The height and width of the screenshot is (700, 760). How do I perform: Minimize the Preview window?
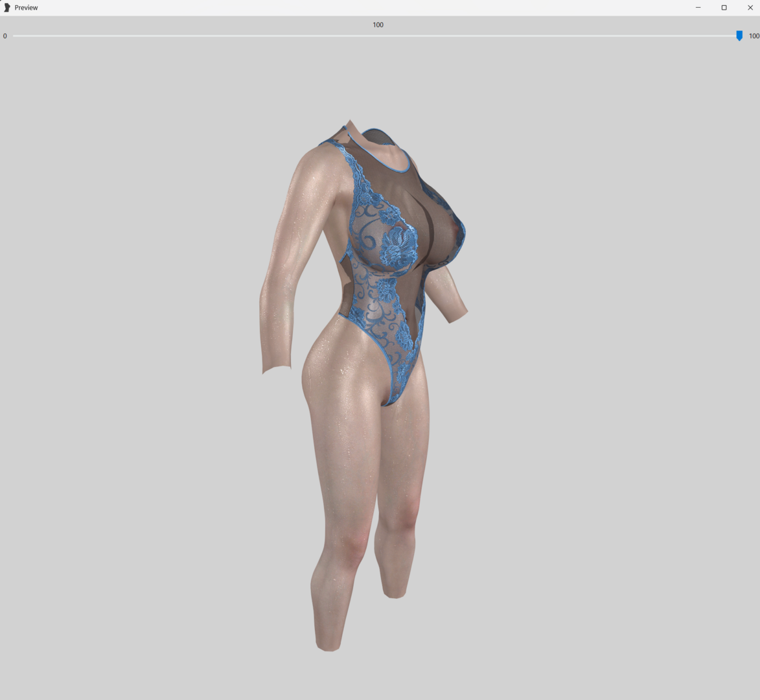pos(698,7)
